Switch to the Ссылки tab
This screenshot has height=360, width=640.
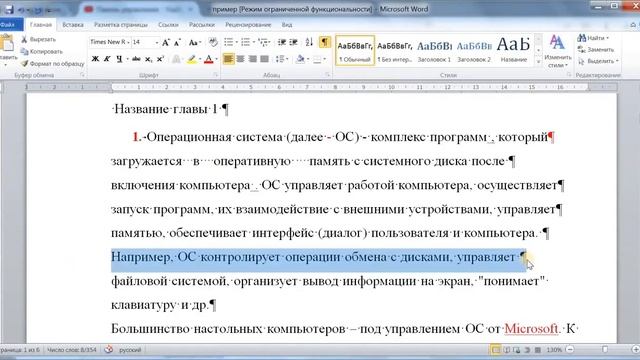[168, 25]
